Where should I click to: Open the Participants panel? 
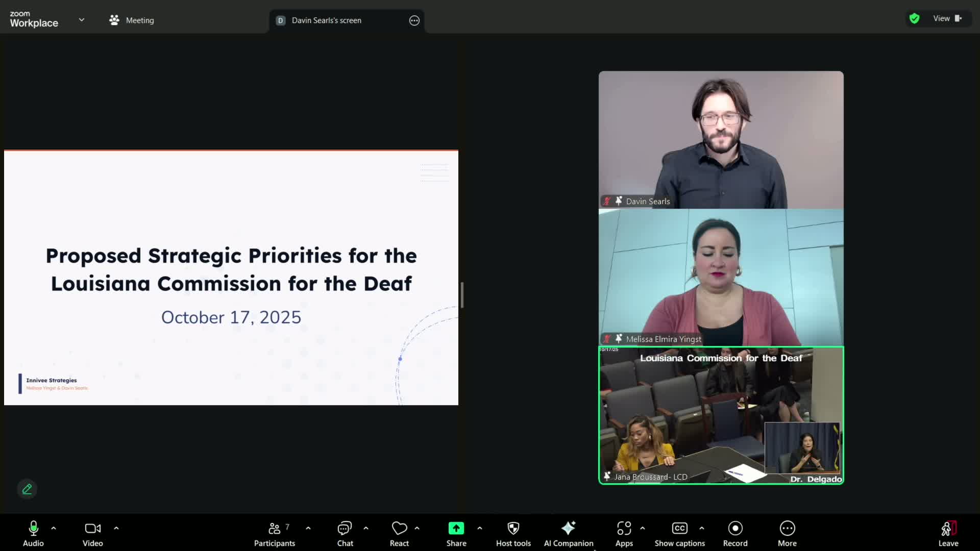coord(275,534)
